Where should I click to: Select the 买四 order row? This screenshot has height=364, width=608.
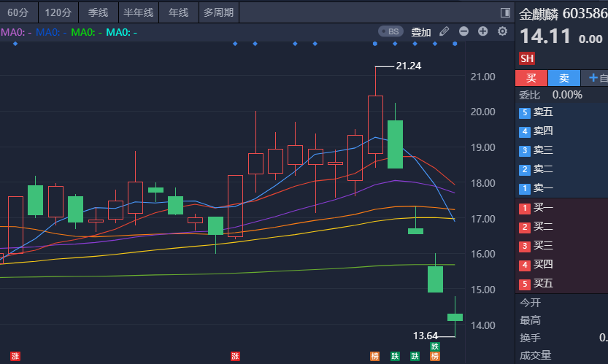click(561, 264)
